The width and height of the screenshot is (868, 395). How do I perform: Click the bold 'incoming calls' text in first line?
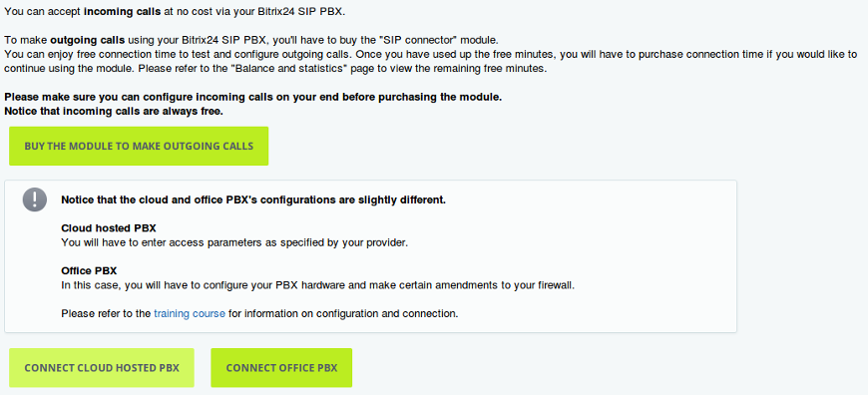pos(123,12)
